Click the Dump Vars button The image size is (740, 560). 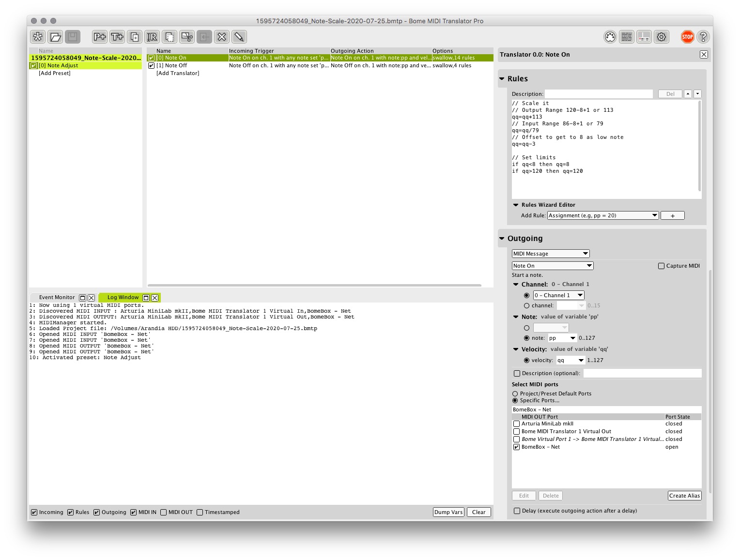[x=448, y=513]
